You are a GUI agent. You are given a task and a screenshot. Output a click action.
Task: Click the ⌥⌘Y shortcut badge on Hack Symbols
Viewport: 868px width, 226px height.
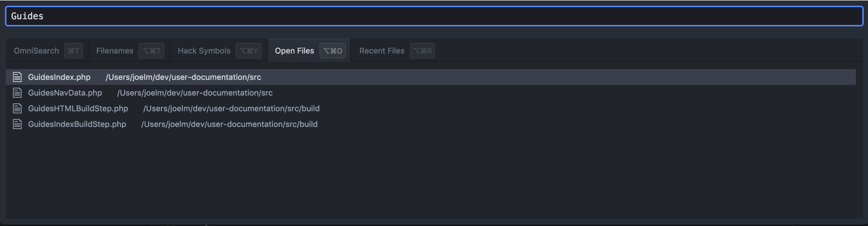click(x=249, y=51)
